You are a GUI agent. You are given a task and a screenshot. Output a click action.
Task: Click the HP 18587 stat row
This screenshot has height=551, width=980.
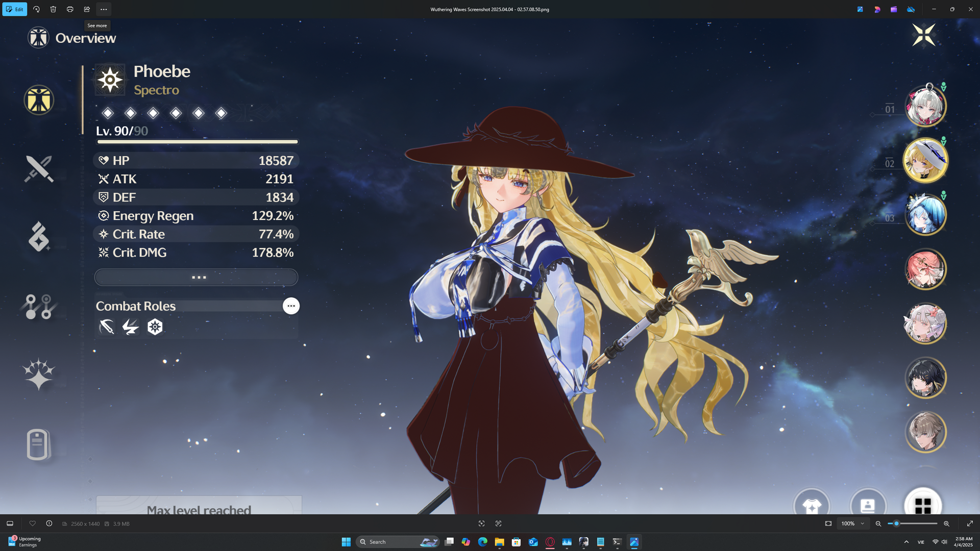point(197,161)
